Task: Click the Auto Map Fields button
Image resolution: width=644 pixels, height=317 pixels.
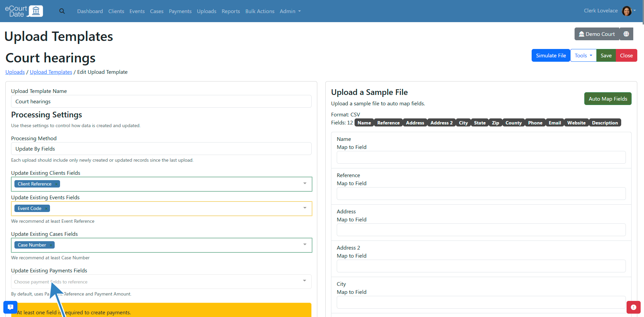Action: coord(608,99)
